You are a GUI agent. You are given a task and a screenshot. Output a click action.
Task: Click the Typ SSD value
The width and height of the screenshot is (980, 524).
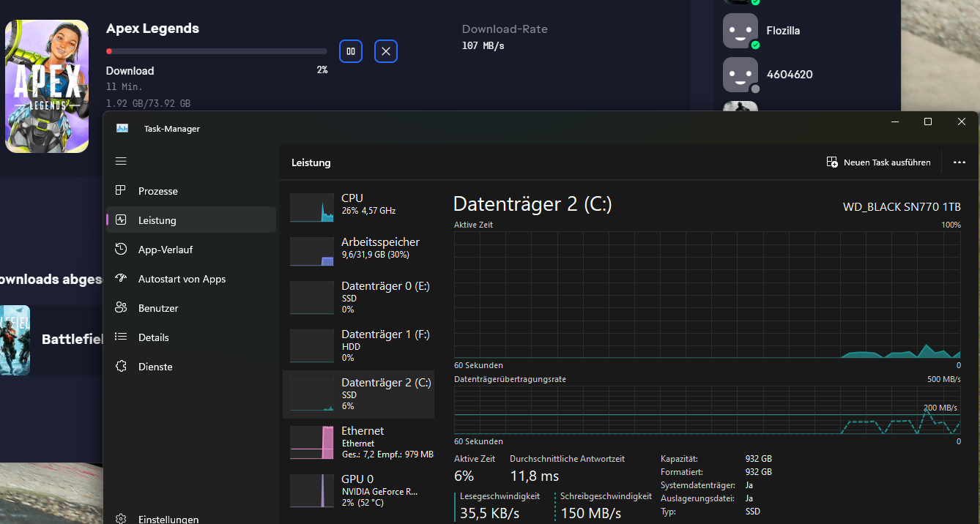753,512
